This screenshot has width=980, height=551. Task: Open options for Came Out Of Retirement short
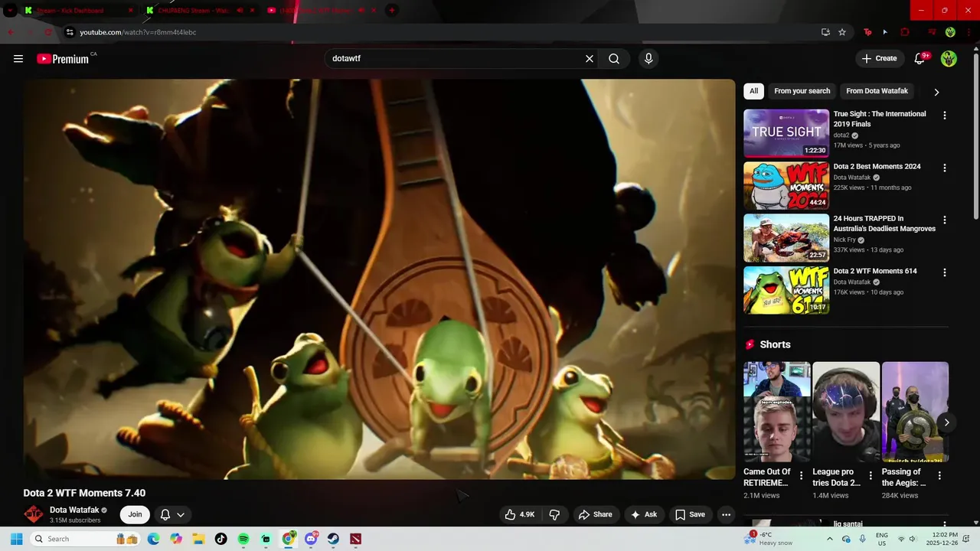[802, 475]
